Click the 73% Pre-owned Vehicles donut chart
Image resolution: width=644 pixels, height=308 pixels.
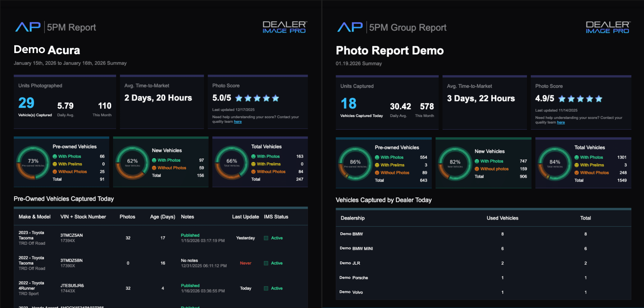[x=33, y=163]
